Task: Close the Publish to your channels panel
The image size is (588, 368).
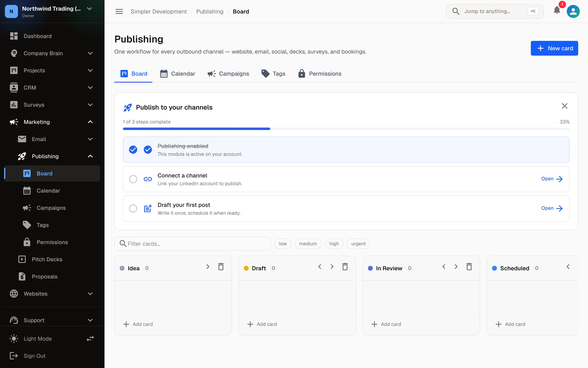Action: tap(565, 106)
